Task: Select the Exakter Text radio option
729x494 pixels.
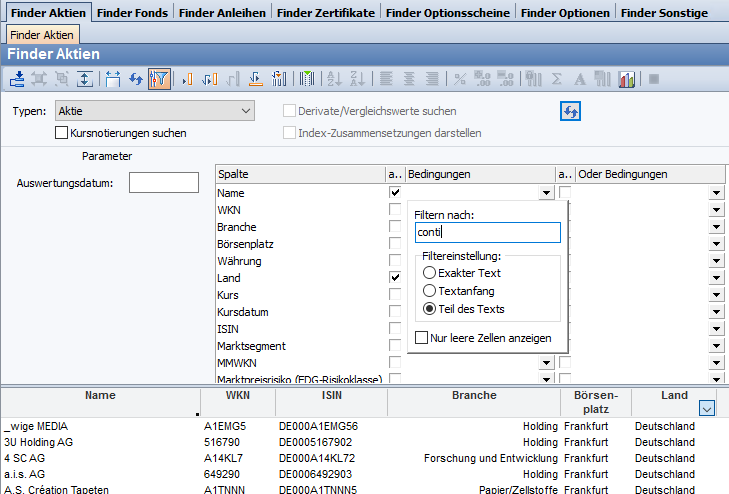Action: 429,273
